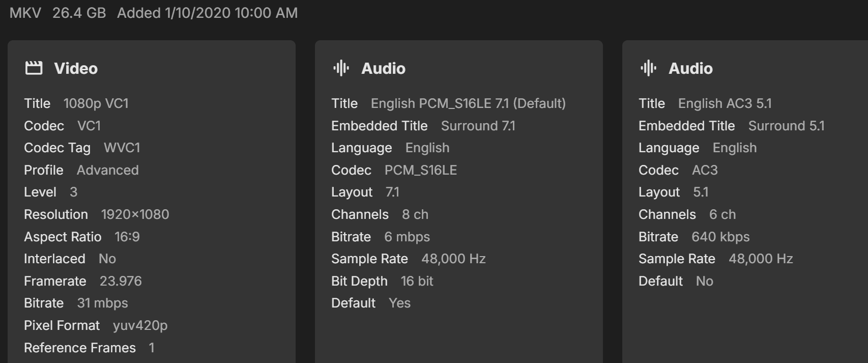
Task: Click the Added 1/10/2020 date text
Action: coord(207,13)
